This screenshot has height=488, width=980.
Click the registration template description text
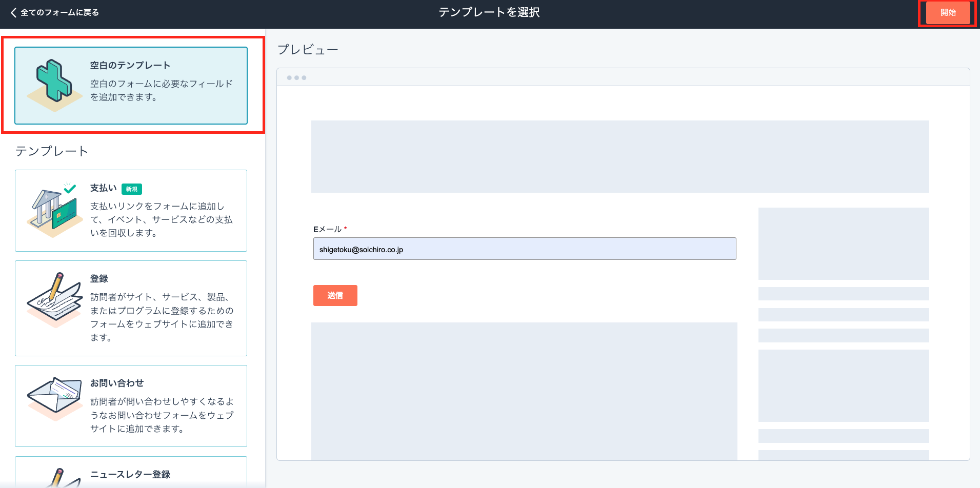point(162,317)
